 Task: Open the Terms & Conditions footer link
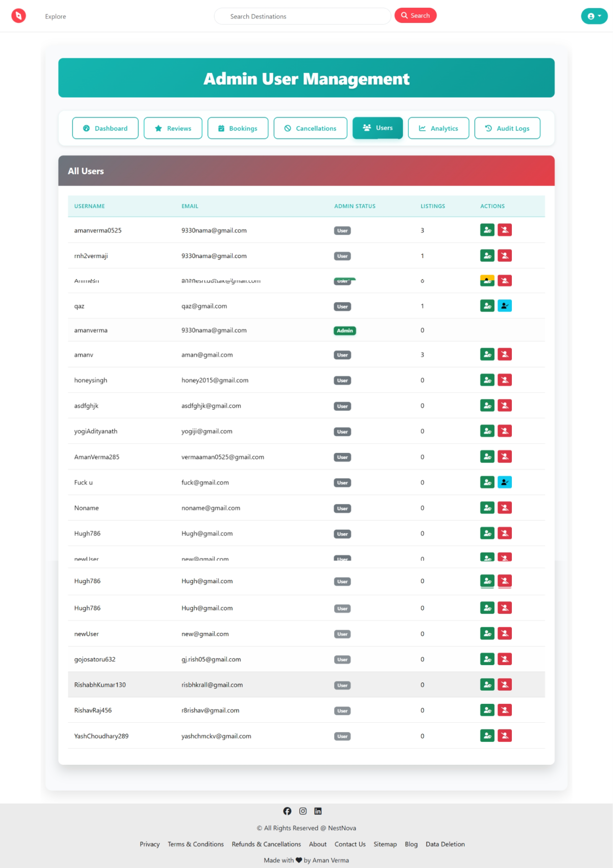196,844
